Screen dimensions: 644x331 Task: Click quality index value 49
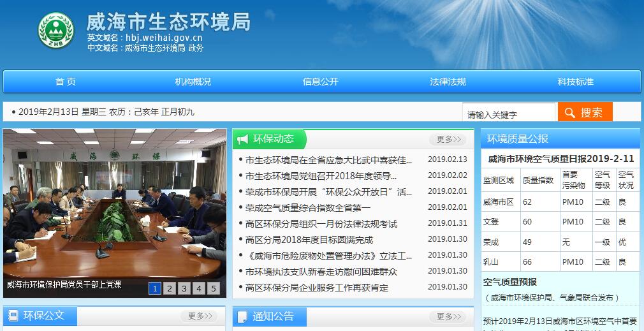coord(527,242)
